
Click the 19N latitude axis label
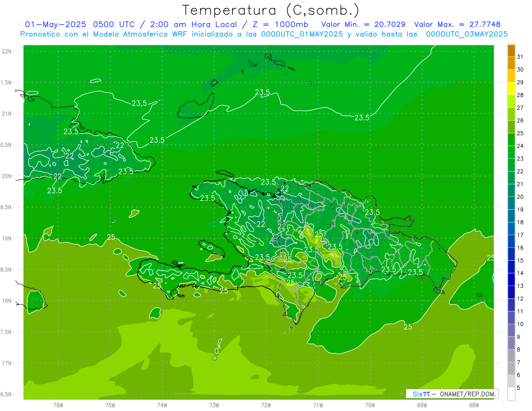click(7, 238)
